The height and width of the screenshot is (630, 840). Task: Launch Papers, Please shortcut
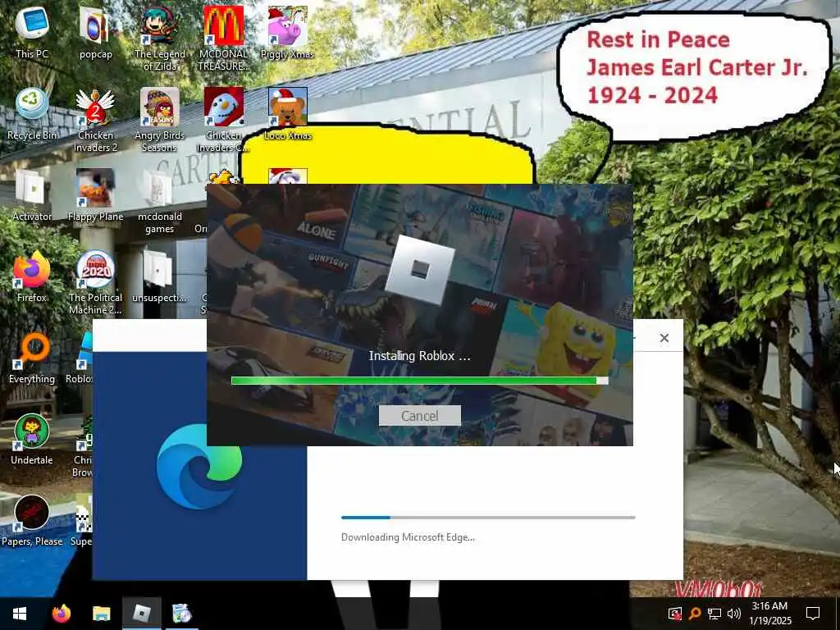pyautogui.click(x=32, y=521)
